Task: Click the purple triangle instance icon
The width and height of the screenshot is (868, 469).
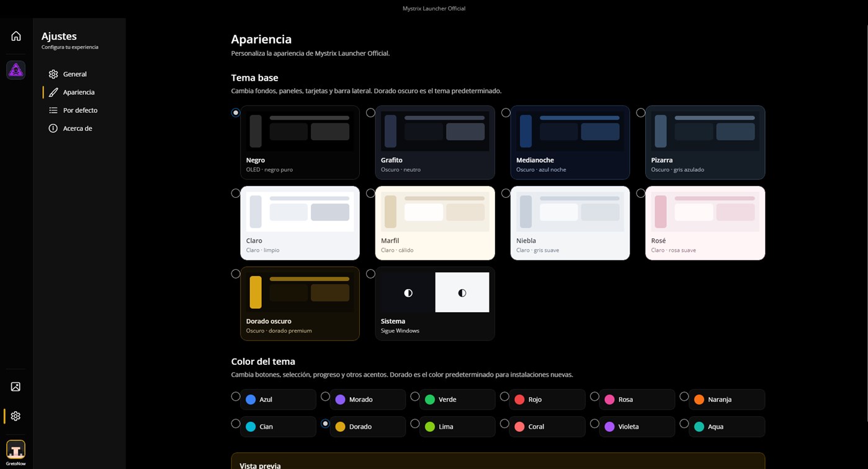Action: click(x=16, y=70)
